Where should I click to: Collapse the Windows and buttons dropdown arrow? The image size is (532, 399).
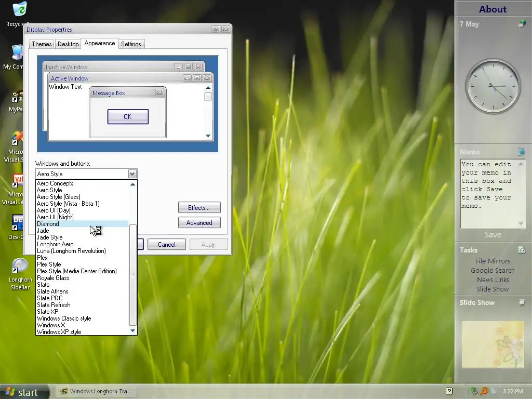tap(132, 174)
